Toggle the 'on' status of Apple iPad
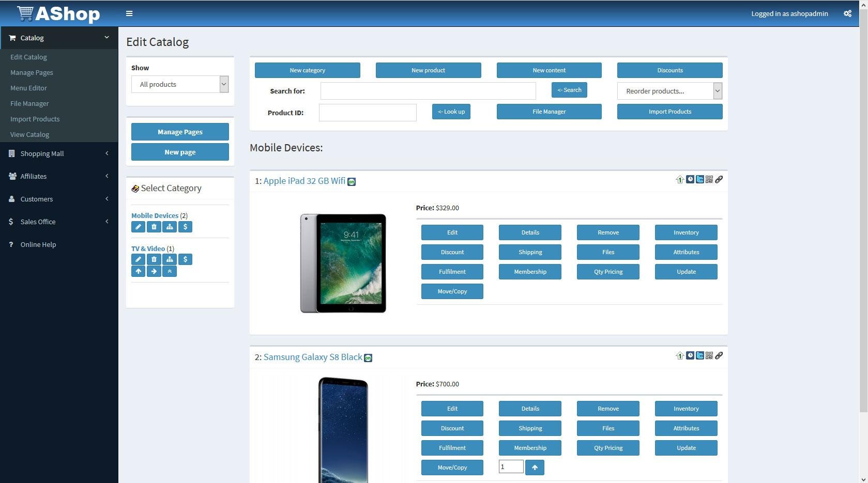This screenshot has width=868, height=483. (351, 181)
